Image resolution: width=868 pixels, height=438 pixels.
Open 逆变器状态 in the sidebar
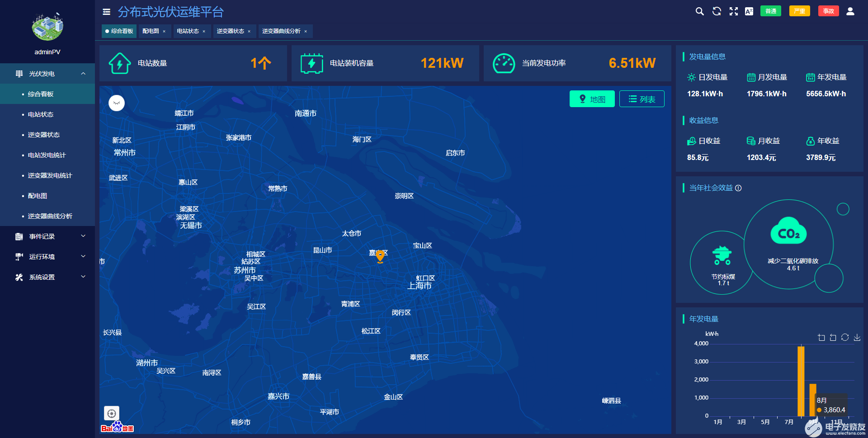pyautogui.click(x=47, y=135)
